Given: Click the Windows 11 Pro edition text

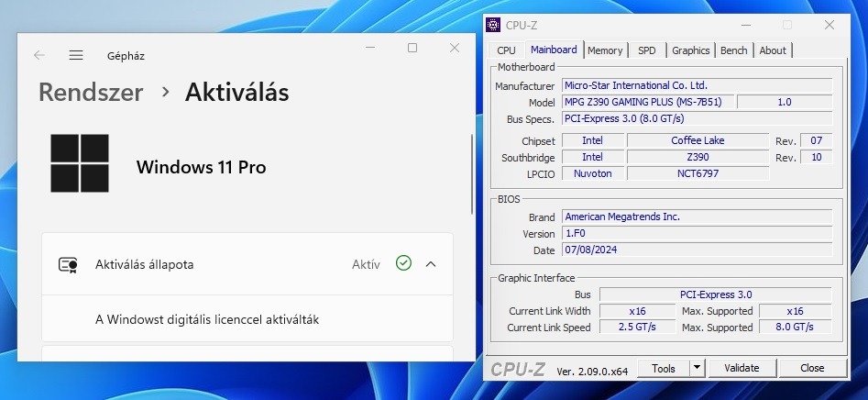Looking at the screenshot, I should 202,167.
